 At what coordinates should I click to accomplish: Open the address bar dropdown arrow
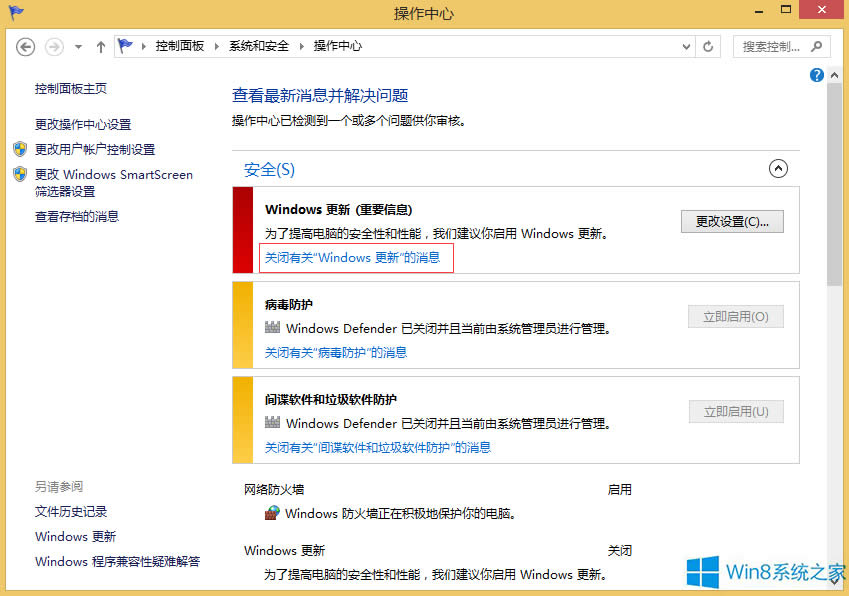[685, 46]
